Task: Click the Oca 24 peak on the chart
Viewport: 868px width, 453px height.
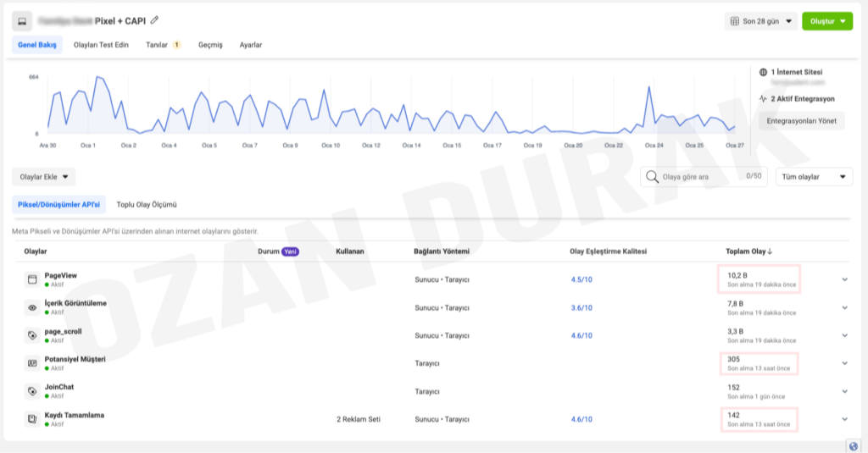Action: click(648, 87)
